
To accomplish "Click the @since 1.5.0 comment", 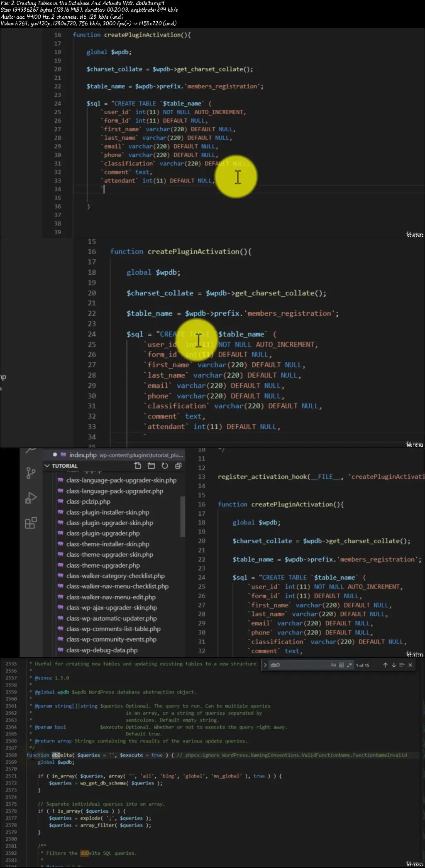I will 51,678.
